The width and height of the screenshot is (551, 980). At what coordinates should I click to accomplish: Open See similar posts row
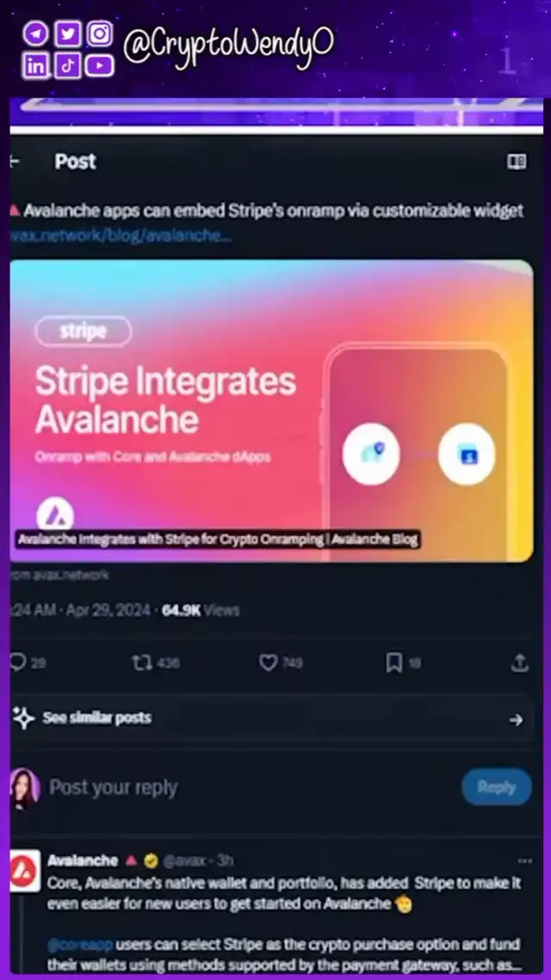click(272, 719)
